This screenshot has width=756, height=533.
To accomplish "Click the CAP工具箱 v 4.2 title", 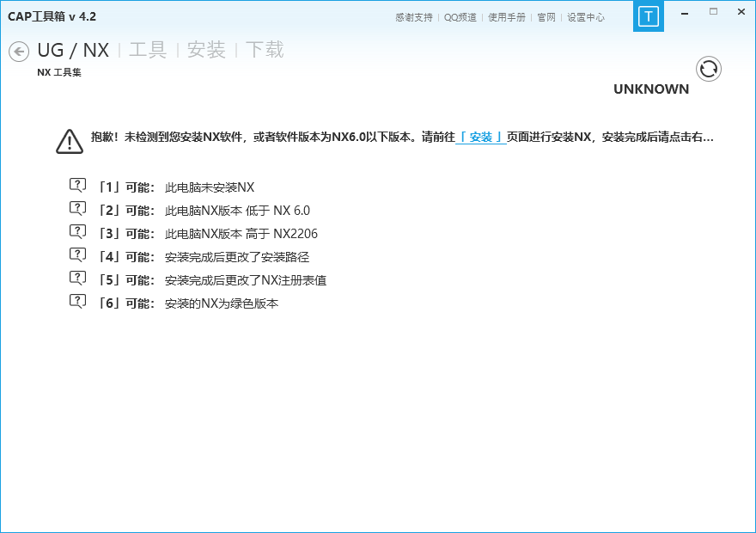I will point(52,16).
